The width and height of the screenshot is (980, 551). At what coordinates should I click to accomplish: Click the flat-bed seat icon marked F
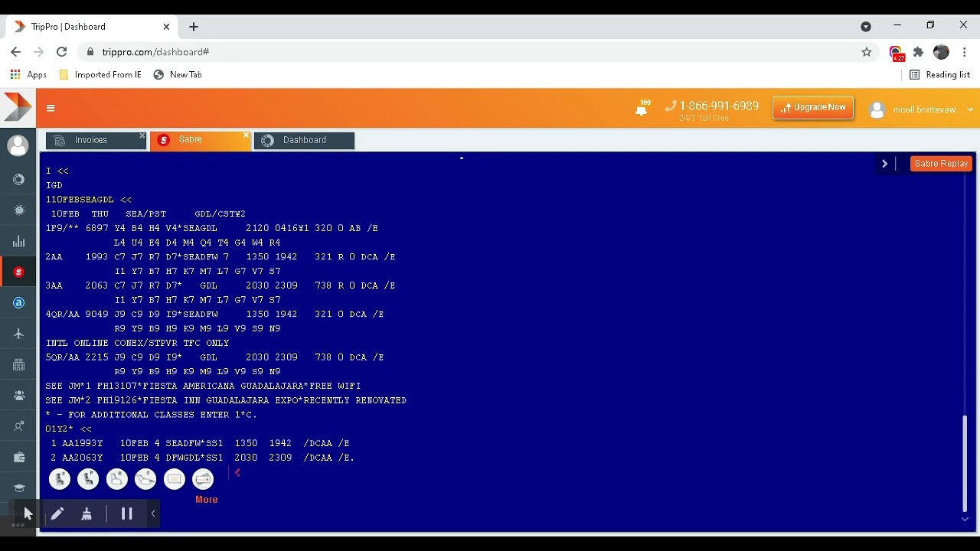tap(145, 479)
